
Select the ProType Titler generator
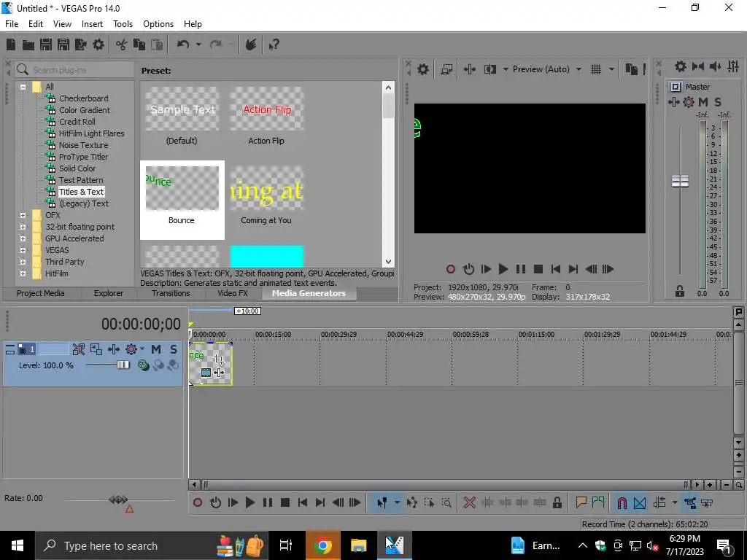tap(83, 157)
